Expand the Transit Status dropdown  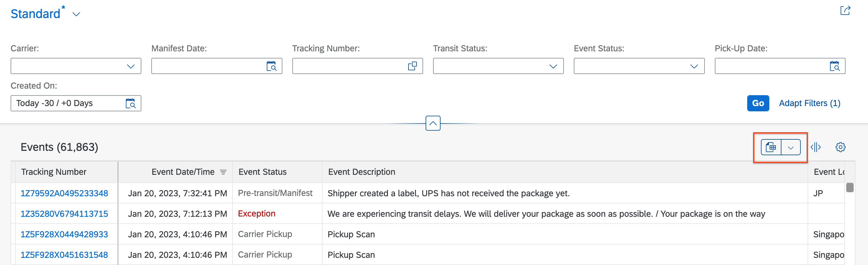(553, 66)
